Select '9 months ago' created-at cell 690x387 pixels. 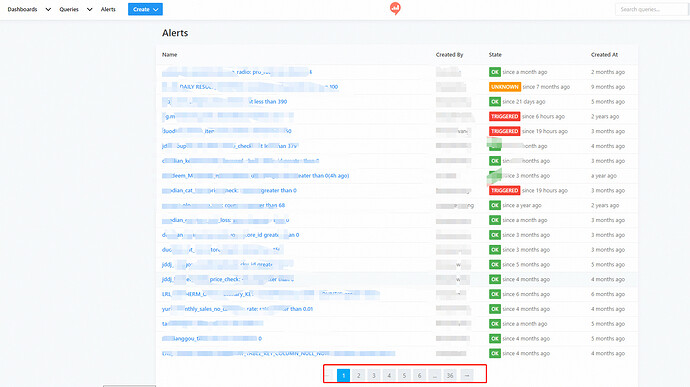pos(608,87)
